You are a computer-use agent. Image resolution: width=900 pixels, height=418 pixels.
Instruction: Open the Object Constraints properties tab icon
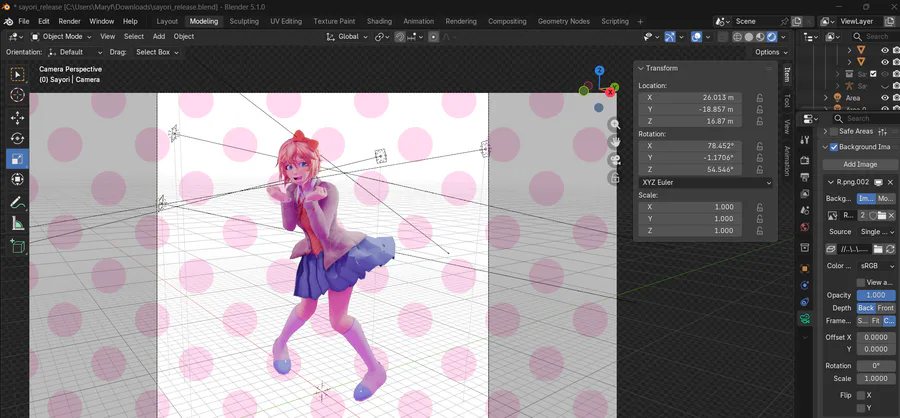[805, 301]
